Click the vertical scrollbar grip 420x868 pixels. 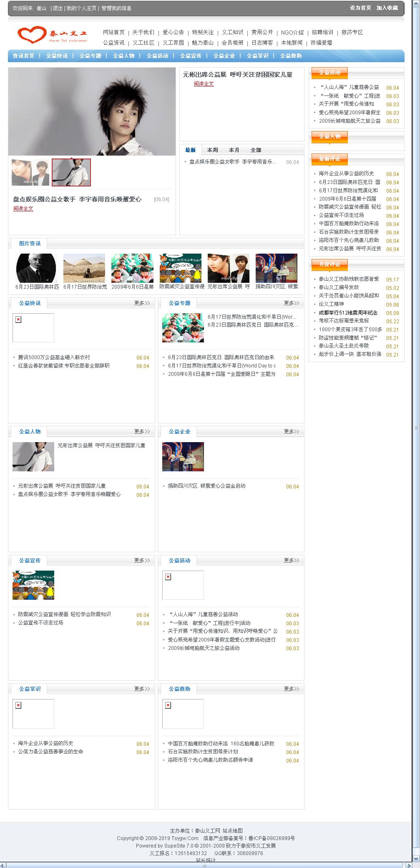point(416,428)
